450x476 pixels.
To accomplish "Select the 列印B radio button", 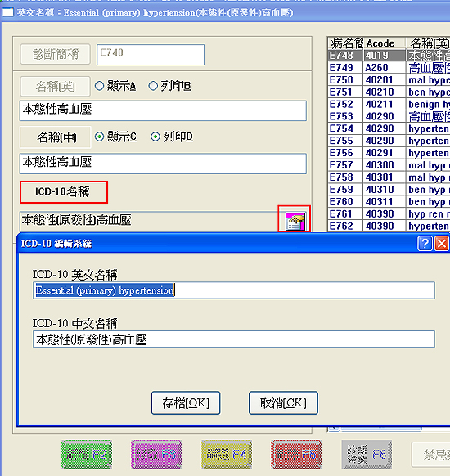I will [153, 86].
